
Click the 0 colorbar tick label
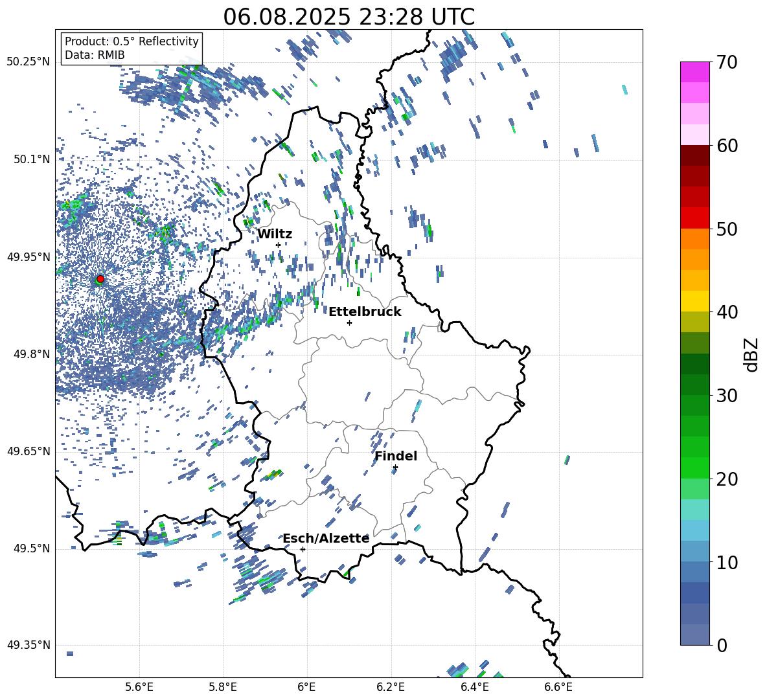coord(722,645)
